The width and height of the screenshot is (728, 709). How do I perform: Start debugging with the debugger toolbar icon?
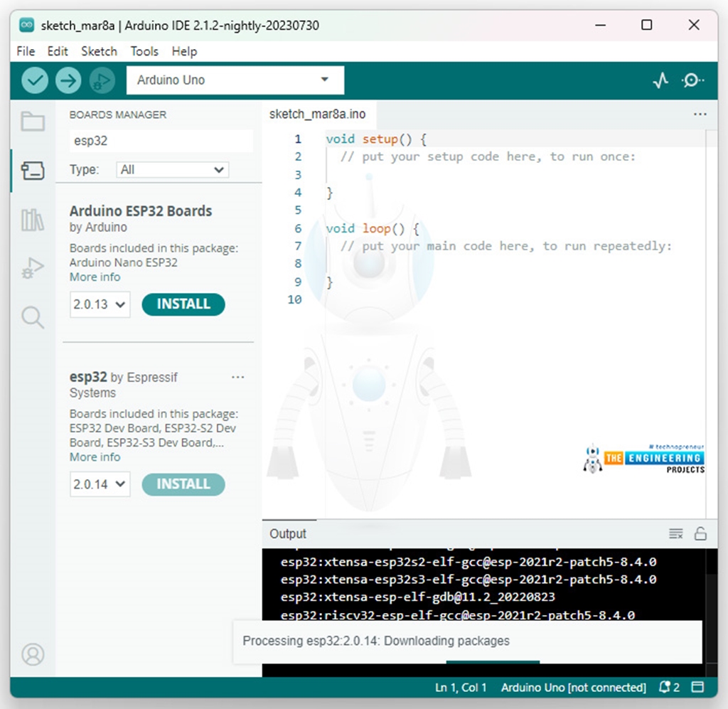point(102,80)
